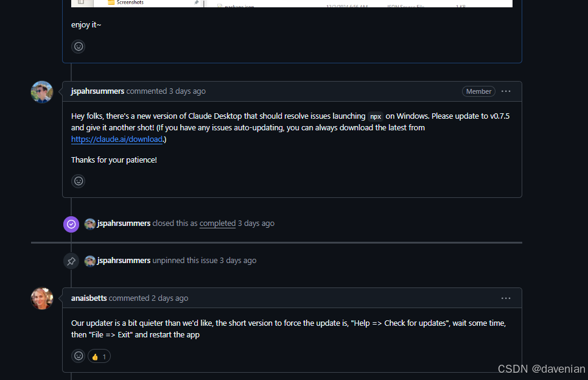Open the claude.ai/download link

point(117,139)
